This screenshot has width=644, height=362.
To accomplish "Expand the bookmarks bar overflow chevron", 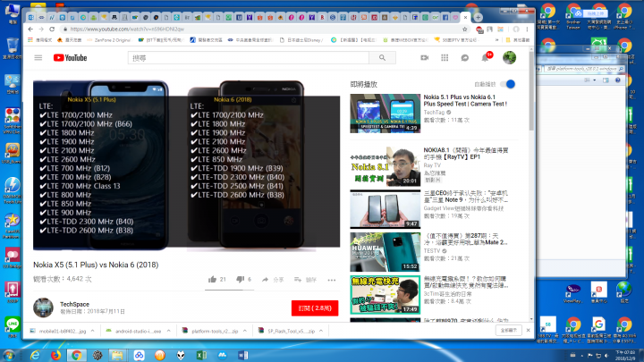I will tap(497, 40).
